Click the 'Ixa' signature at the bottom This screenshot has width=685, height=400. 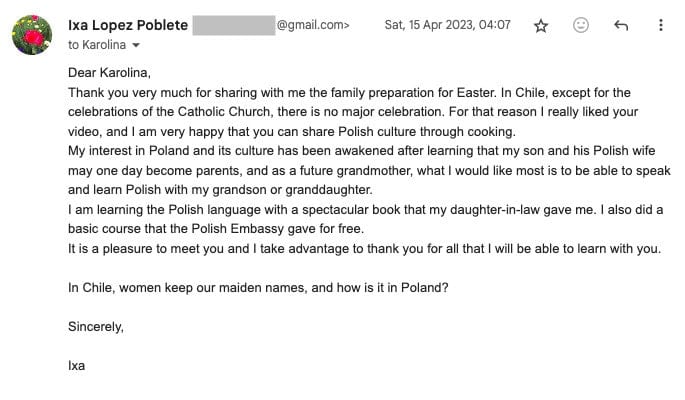pyautogui.click(x=77, y=365)
